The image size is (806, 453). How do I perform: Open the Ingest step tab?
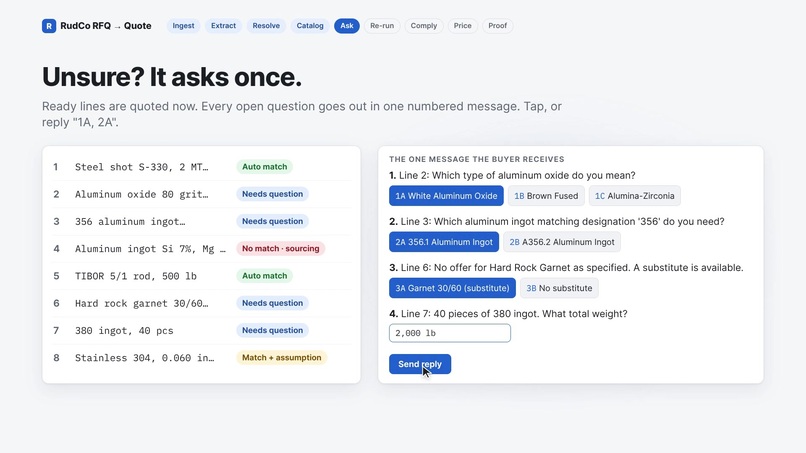(184, 26)
